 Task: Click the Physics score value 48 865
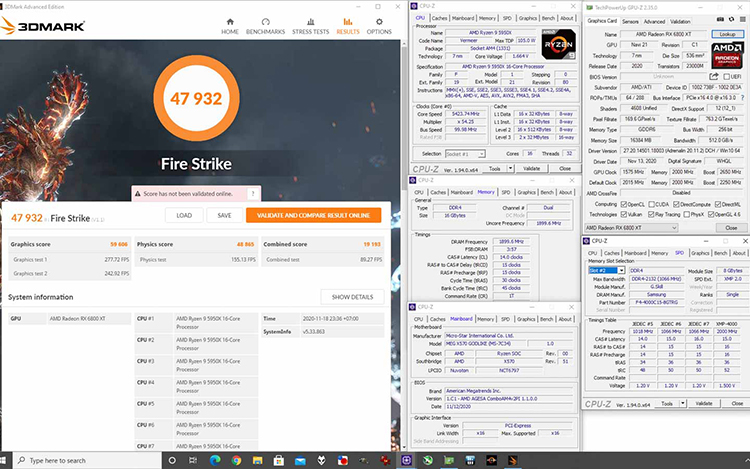(x=245, y=244)
